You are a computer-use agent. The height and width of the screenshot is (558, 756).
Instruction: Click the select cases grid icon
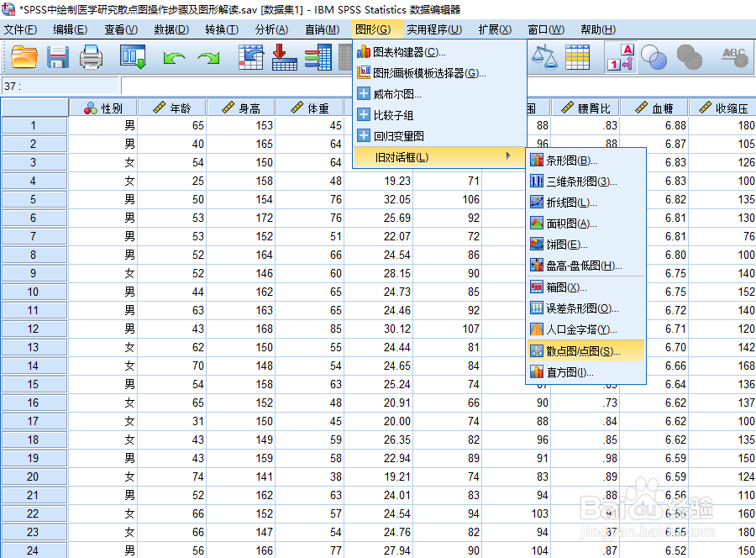pyautogui.click(x=577, y=57)
